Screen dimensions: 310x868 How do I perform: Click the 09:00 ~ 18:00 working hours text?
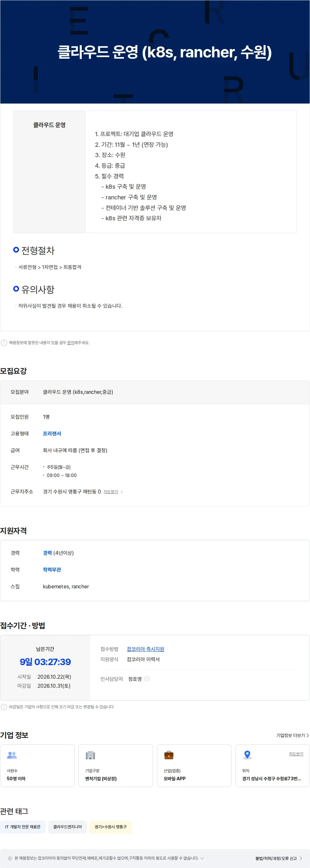[62, 475]
